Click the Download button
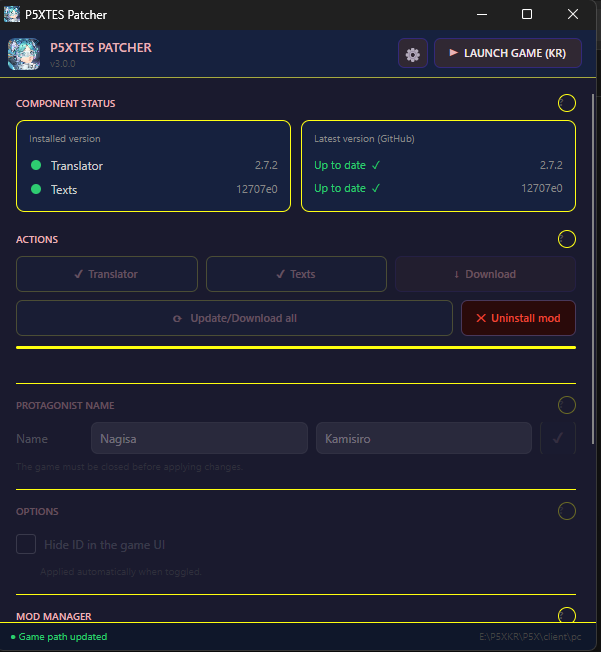The image size is (601, 652). [x=485, y=274]
